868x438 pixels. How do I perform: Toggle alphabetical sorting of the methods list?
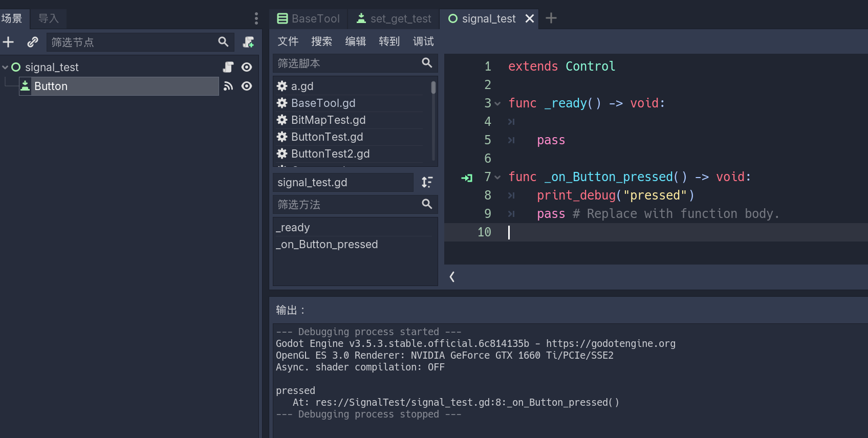(427, 182)
